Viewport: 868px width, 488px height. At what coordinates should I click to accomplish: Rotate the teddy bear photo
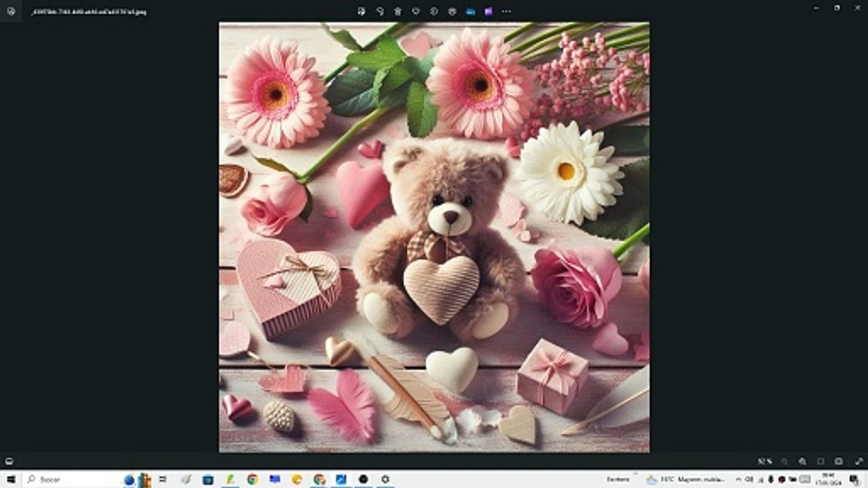[x=380, y=11]
